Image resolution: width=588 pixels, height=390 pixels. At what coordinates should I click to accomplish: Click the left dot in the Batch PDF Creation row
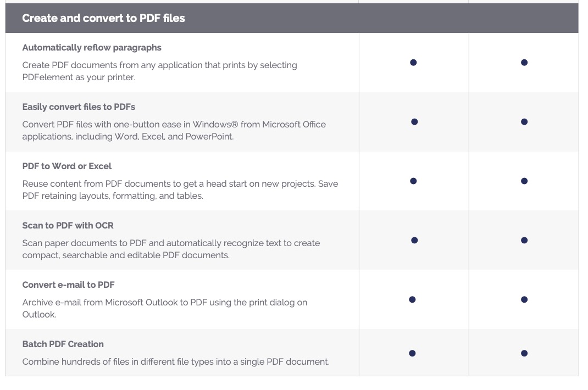click(x=412, y=354)
